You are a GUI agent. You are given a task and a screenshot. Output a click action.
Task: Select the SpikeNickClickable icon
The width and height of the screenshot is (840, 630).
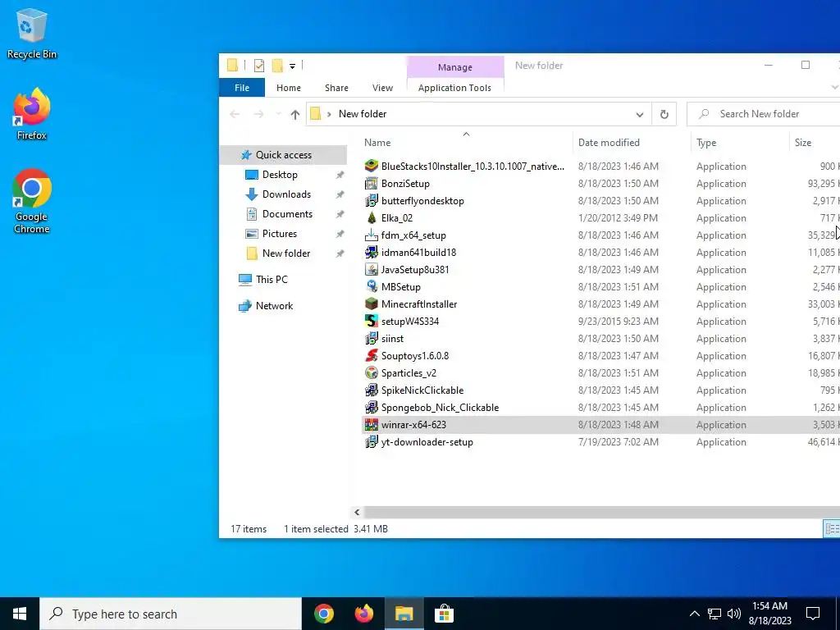(x=372, y=390)
